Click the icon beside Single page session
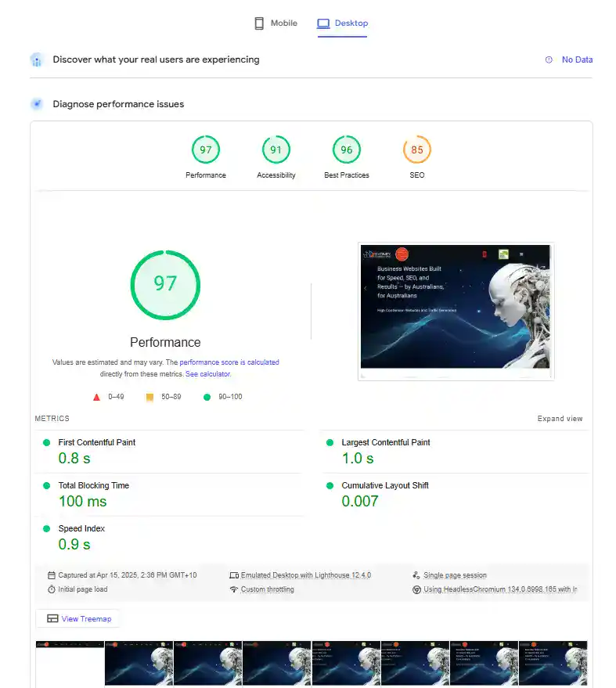The height and width of the screenshot is (688, 616). click(416, 575)
